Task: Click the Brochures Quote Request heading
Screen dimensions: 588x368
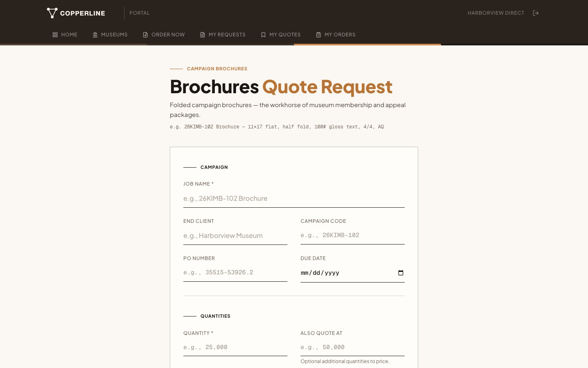Action: click(x=281, y=87)
